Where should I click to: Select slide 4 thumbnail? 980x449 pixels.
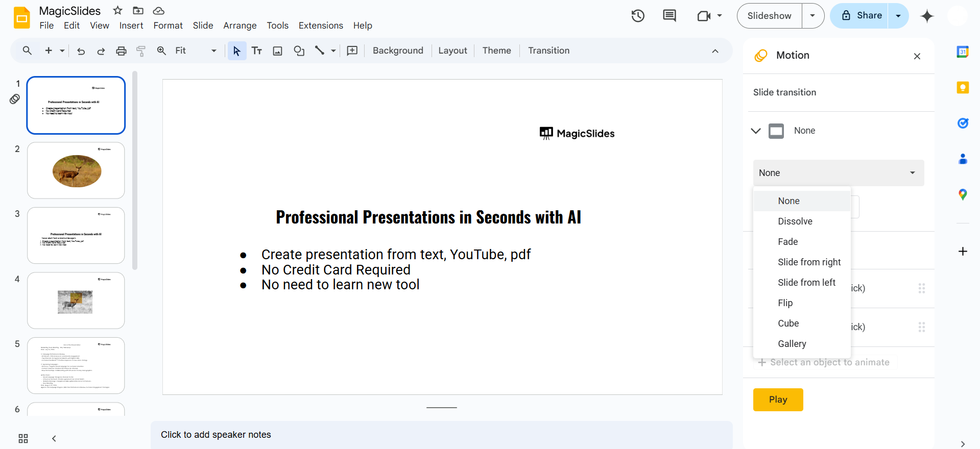click(76, 301)
